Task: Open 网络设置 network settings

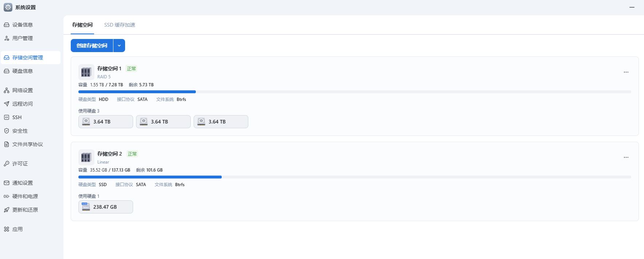Action: tap(22, 90)
